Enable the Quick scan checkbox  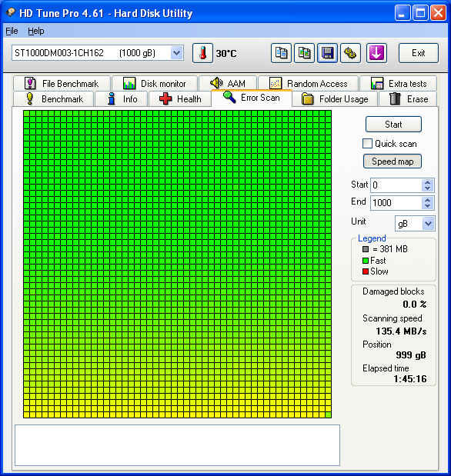tap(367, 143)
